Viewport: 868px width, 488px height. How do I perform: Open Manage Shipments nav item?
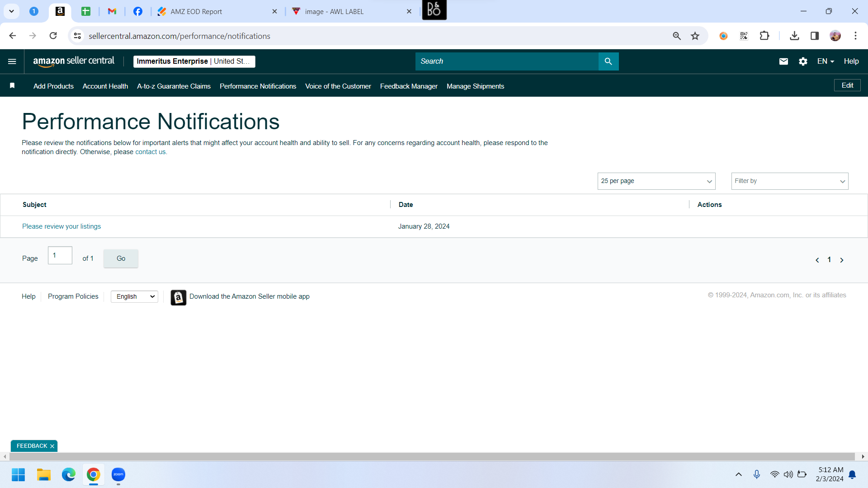[x=476, y=86]
